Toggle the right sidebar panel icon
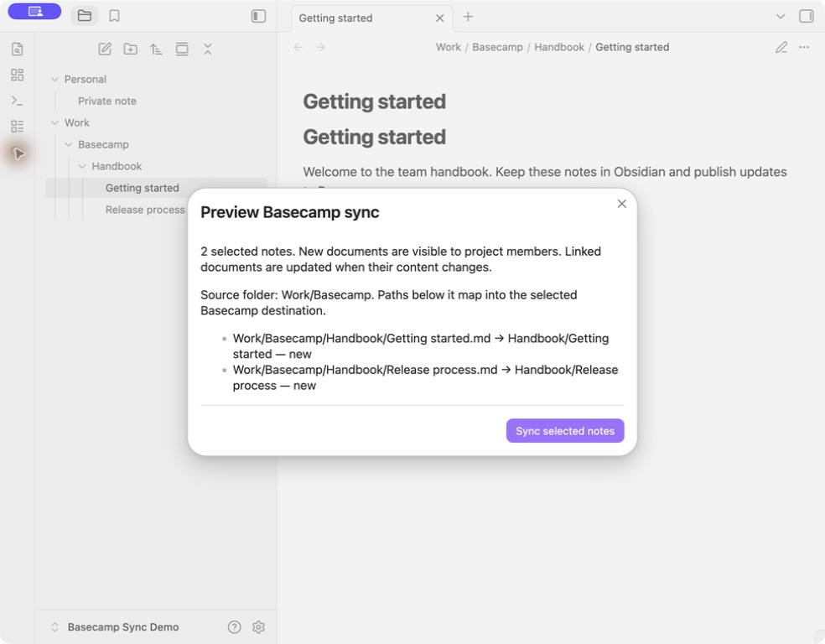 [806, 16]
